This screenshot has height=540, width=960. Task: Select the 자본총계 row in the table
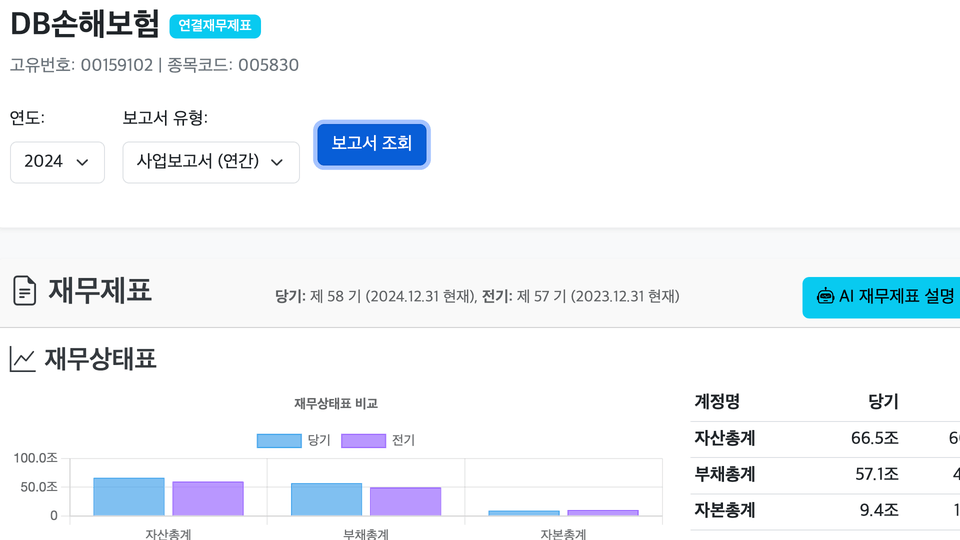(x=825, y=511)
